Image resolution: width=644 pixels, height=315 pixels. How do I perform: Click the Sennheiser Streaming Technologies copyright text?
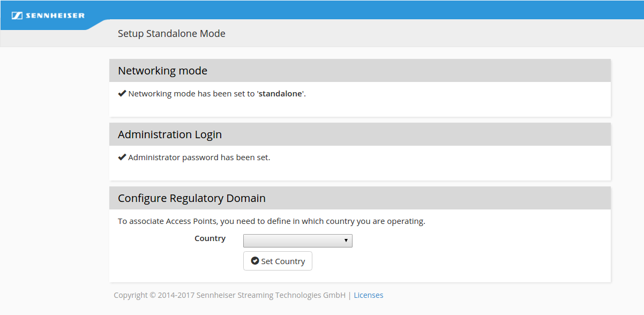[x=230, y=295]
